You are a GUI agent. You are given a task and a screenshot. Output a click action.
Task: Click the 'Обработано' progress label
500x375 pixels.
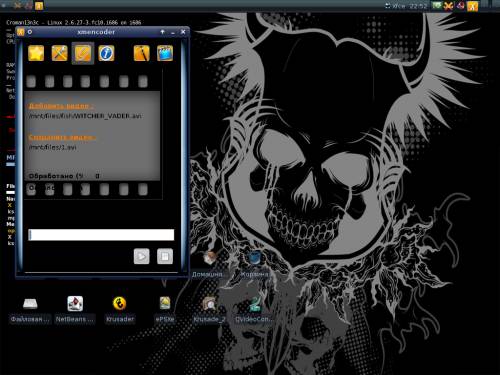click(56, 176)
